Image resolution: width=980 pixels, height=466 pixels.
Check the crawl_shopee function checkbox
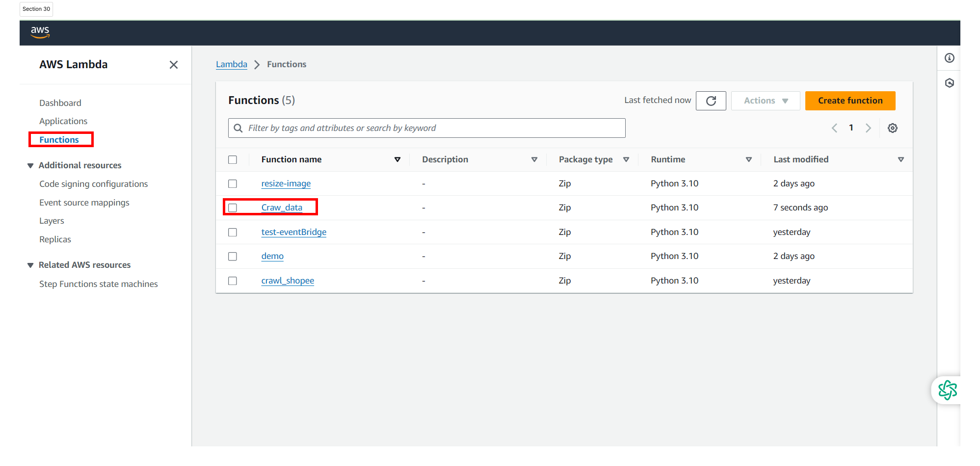[x=233, y=281]
